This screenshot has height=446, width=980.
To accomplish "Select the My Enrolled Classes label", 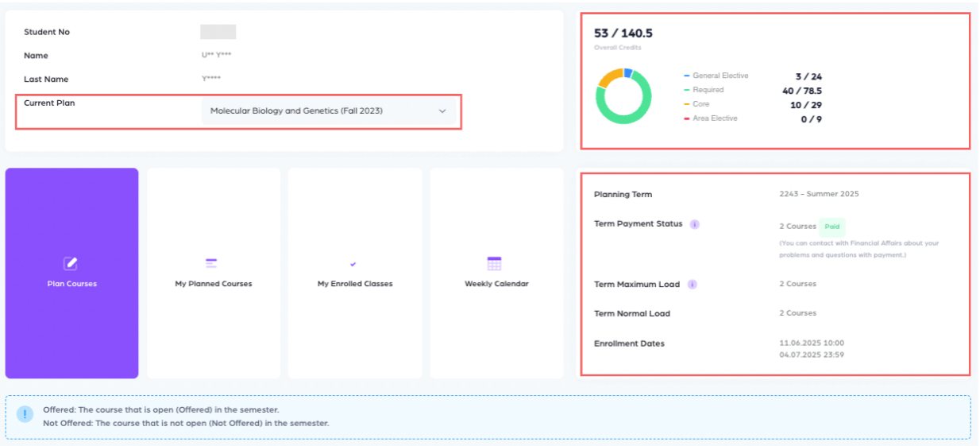I will point(355,284).
